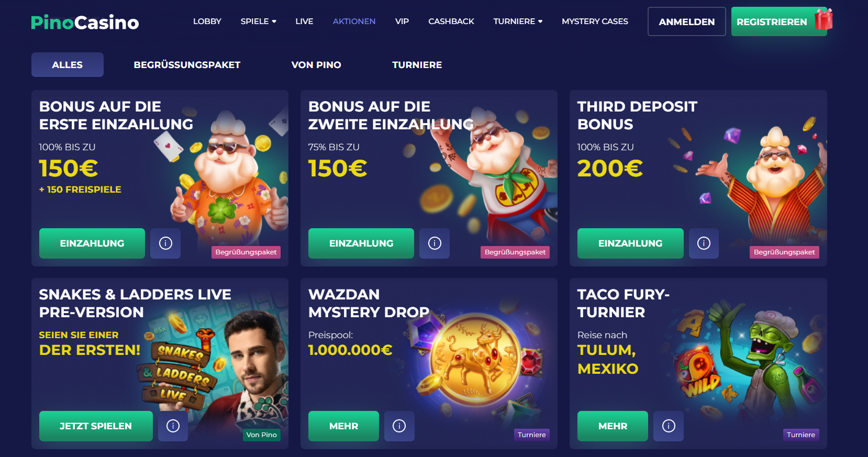Go to Mystery Cases page
The image size is (868, 457).
(595, 21)
